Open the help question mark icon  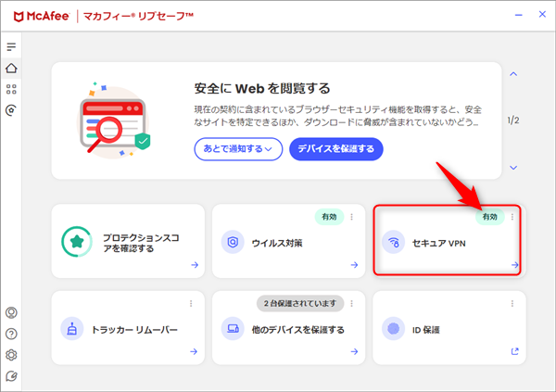[11, 334]
